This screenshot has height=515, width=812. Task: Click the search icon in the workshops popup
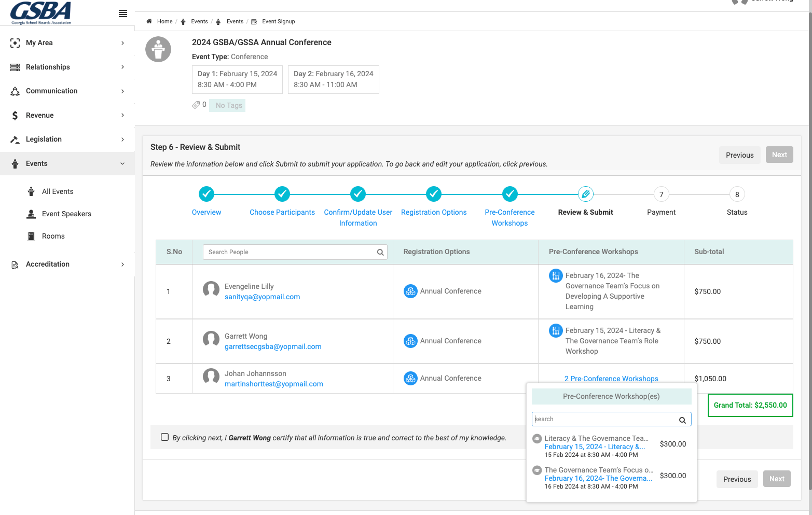[682, 420]
